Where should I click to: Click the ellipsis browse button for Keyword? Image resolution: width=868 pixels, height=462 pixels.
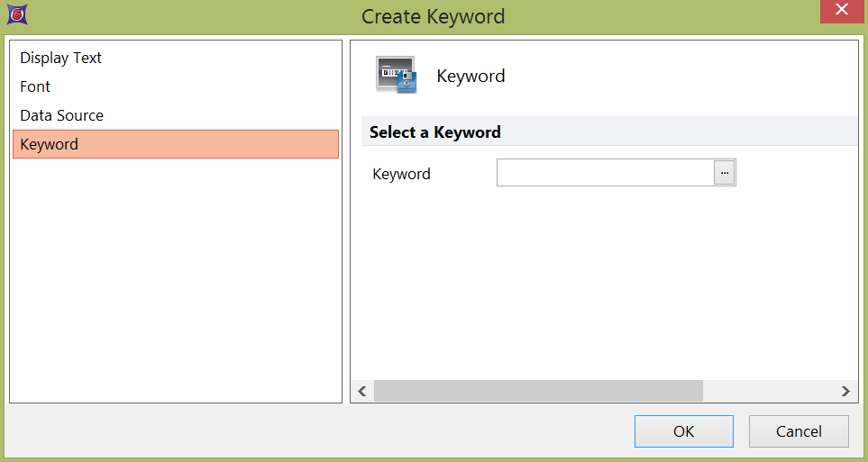(725, 173)
